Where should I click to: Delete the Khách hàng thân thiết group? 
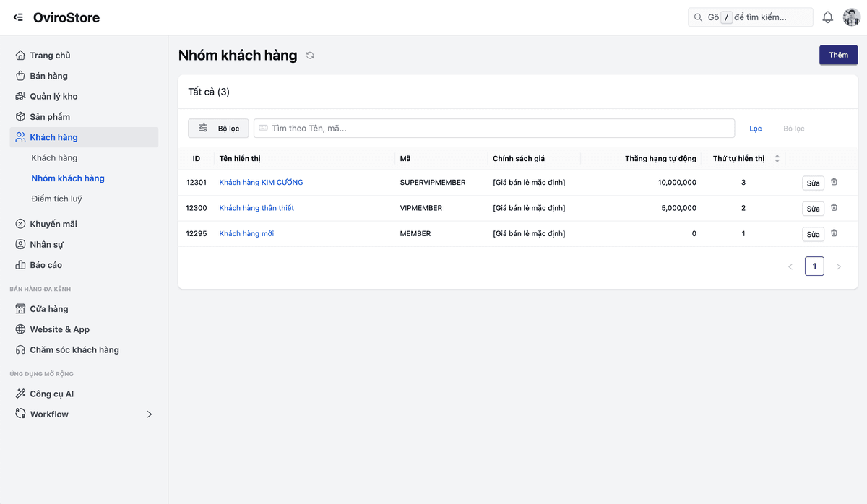point(834,208)
